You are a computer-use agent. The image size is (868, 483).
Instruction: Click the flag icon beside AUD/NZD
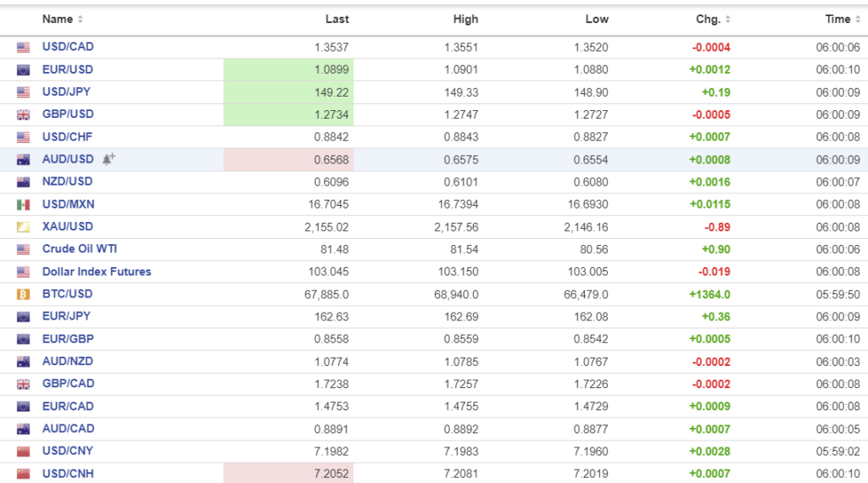tap(23, 362)
